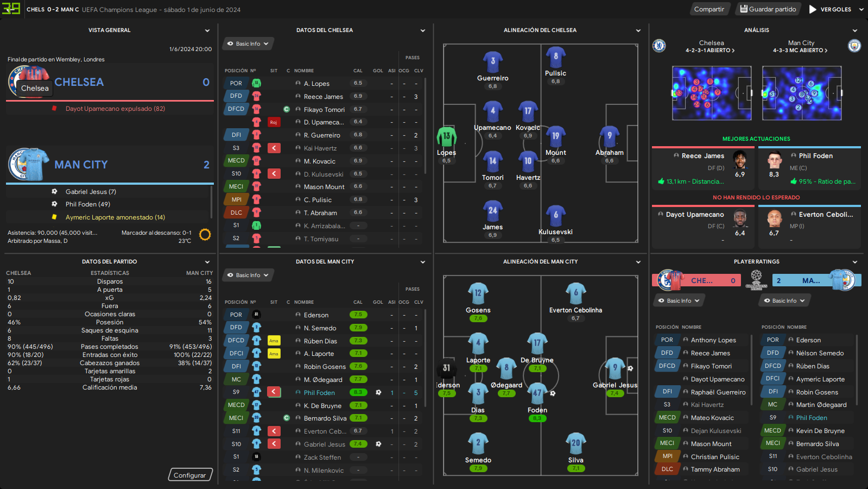
Task: Sort Man City table by POSICIÓN column header
Action: tap(236, 302)
